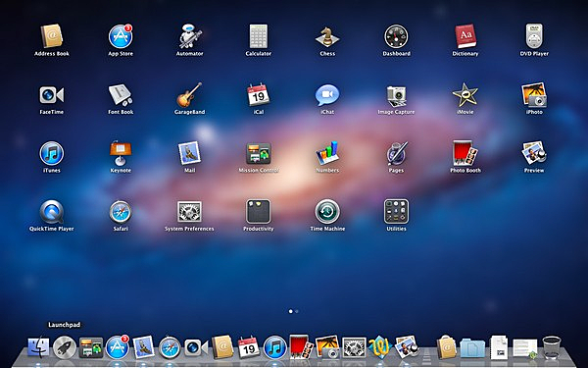Screen dimensions: 588x368
Task: Open Mail stamp icon in the Dock
Action: coord(144,347)
